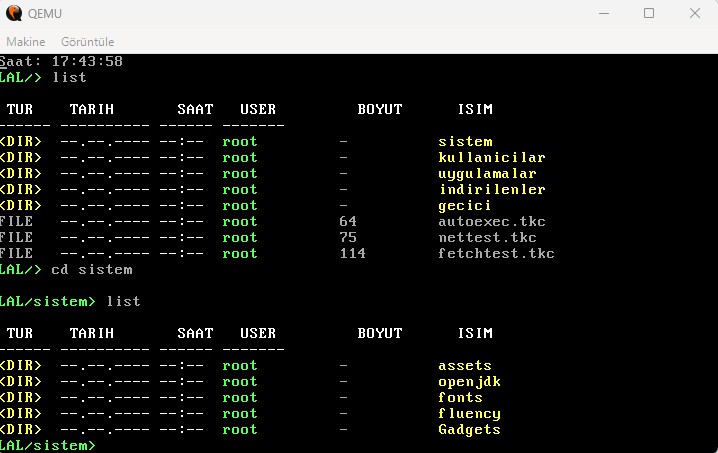The image size is (718, 453).
Task: Click the 'assets' directory name
Action: click(x=465, y=366)
